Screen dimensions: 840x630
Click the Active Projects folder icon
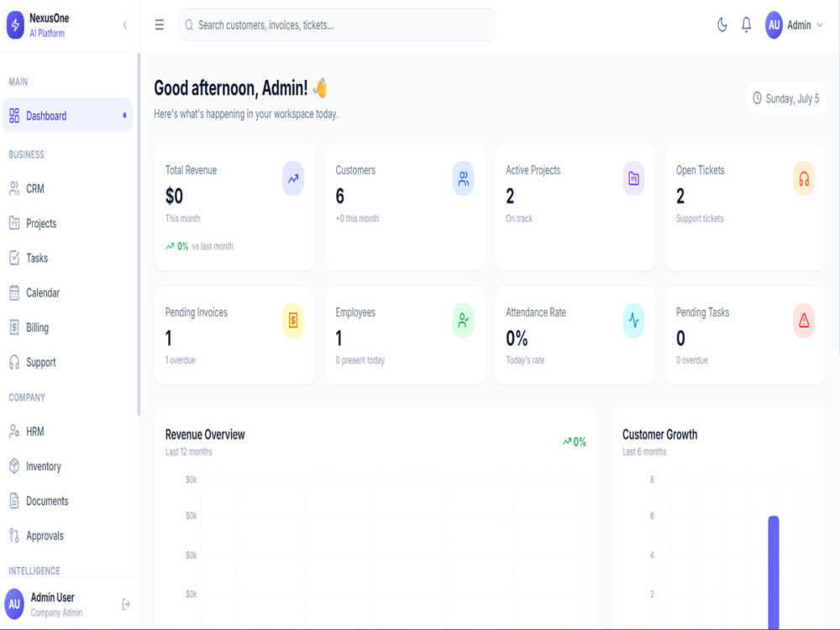[x=633, y=178]
